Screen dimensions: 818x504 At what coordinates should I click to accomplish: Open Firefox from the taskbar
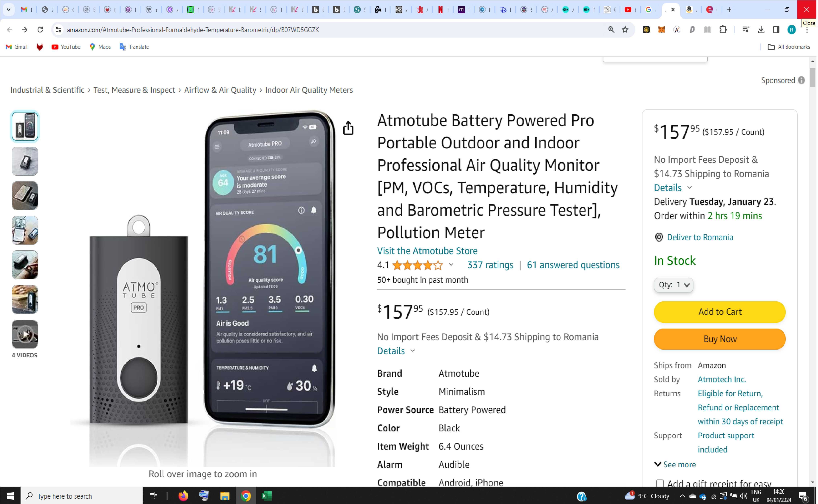click(x=183, y=496)
